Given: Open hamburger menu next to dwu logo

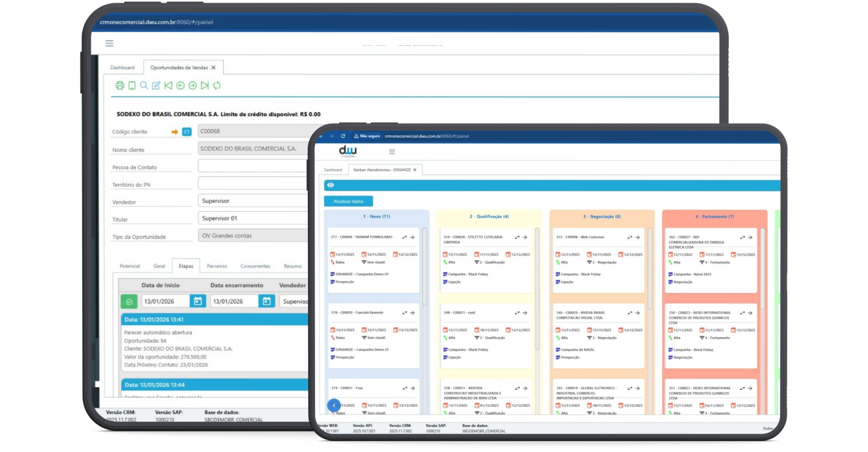Looking at the screenshot, I should [392, 152].
